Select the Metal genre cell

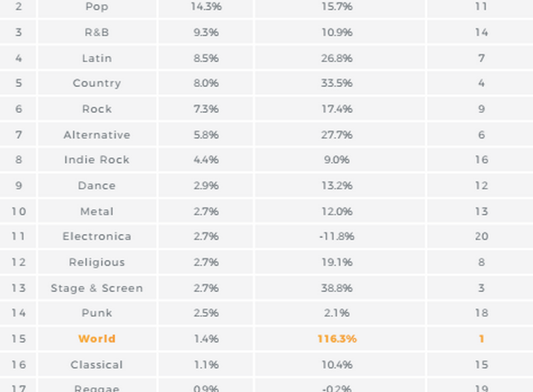click(97, 211)
